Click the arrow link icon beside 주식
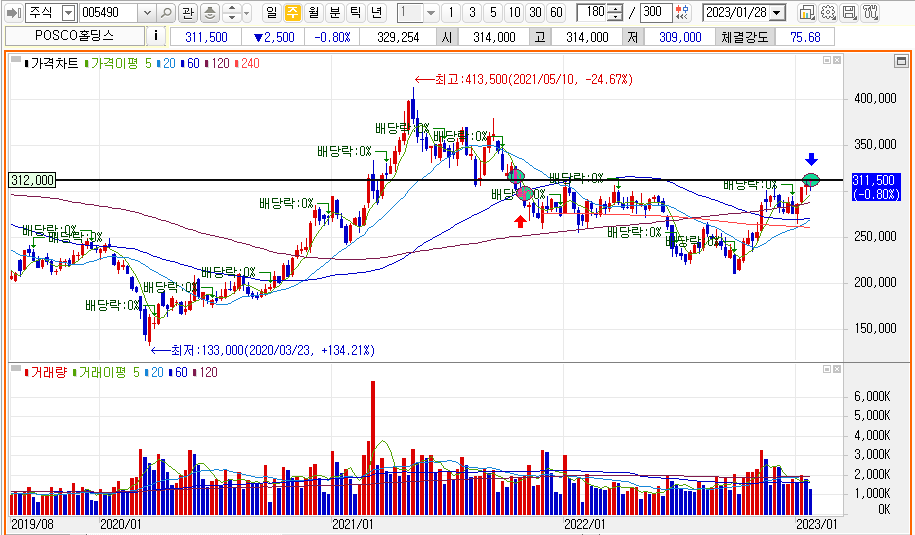 (14, 12)
